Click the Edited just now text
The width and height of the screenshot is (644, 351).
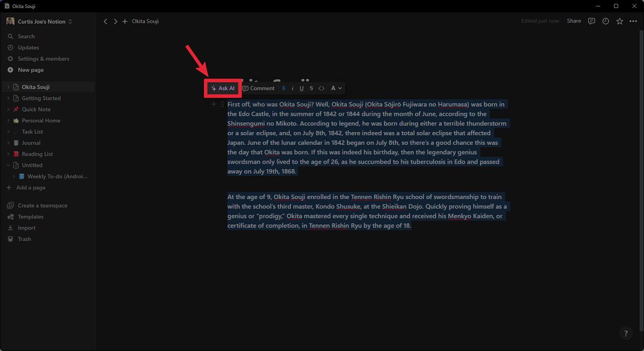540,21
